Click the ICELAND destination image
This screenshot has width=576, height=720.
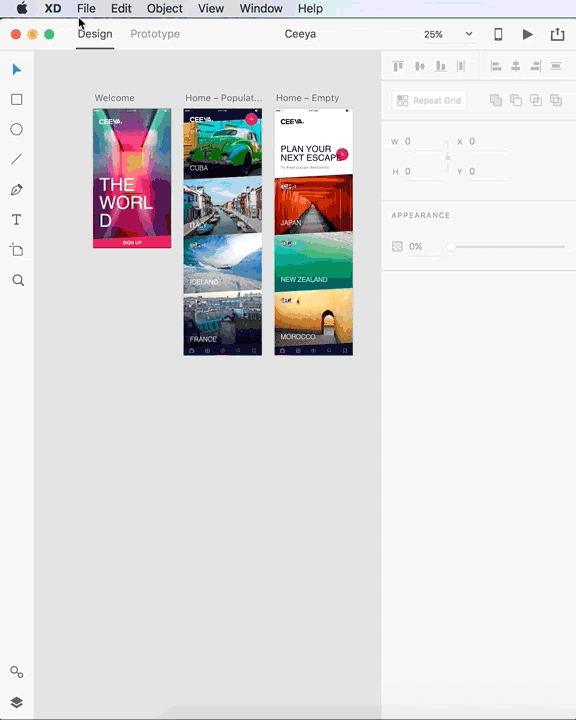(223, 263)
